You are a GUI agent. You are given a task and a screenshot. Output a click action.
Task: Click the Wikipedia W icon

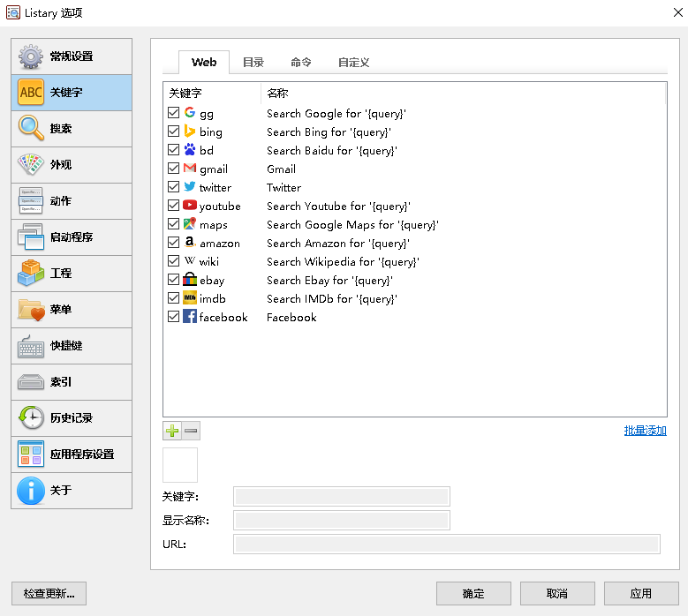(x=190, y=261)
